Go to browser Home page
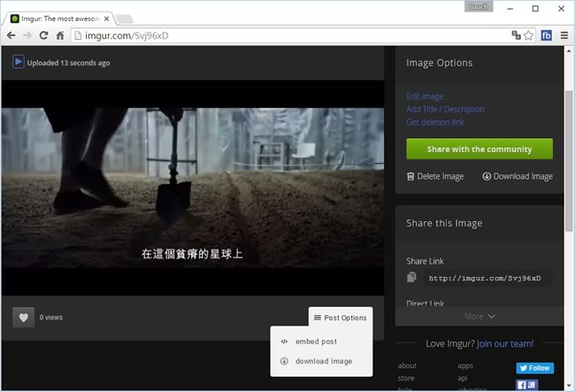The height and width of the screenshot is (392, 575). (60, 35)
